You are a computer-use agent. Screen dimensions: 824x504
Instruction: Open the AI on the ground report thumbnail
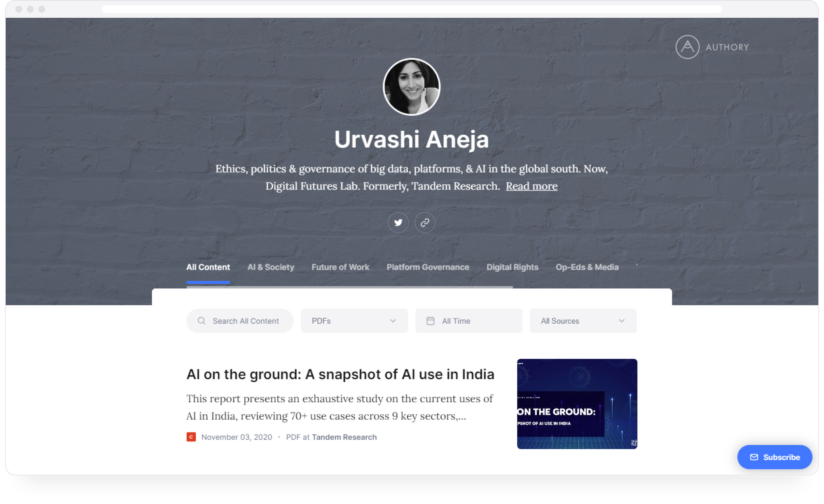[x=577, y=404]
